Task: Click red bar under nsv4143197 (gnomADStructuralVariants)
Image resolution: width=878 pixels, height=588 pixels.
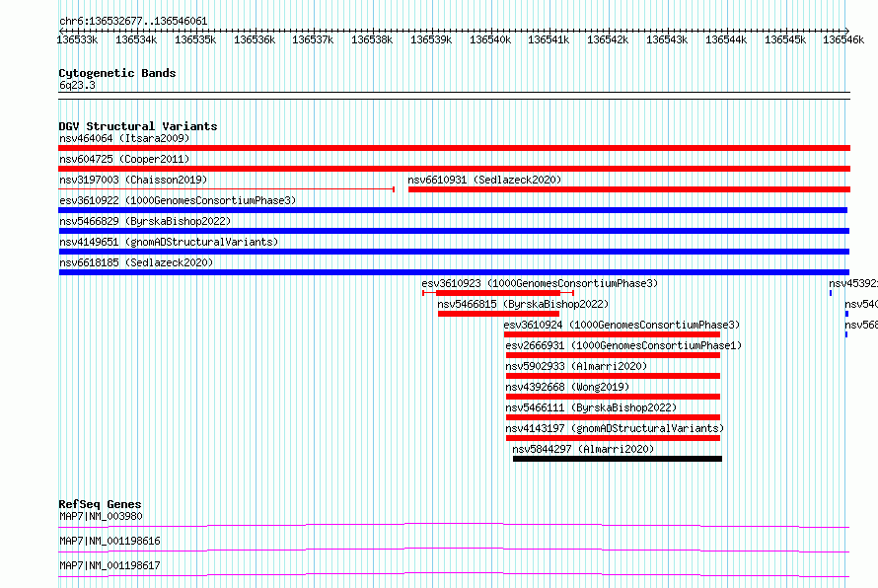Action: click(613, 438)
